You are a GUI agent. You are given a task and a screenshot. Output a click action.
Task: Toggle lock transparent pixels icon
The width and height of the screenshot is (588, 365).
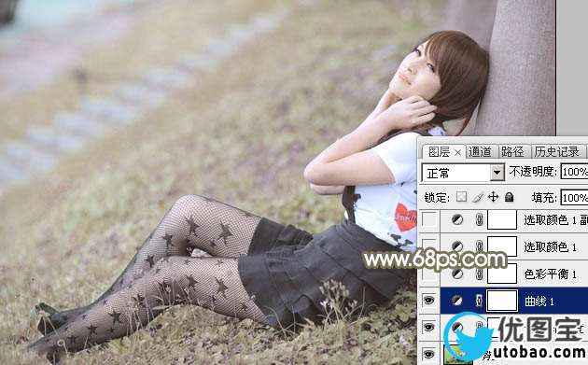point(461,197)
